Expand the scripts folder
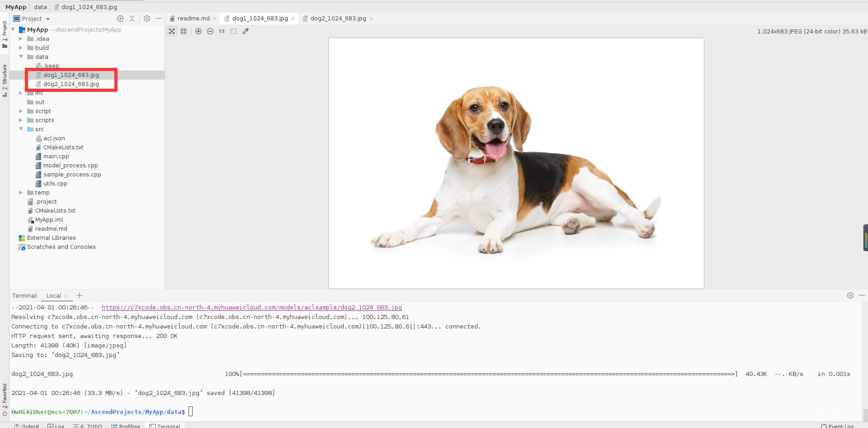Image resolution: width=868 pixels, height=428 pixels. tap(21, 120)
